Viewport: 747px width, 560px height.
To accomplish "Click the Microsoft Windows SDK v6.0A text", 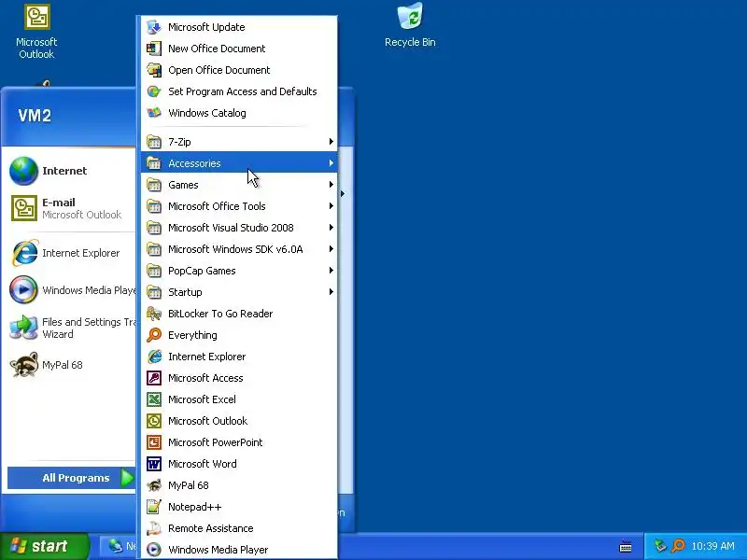I will 235,249.
